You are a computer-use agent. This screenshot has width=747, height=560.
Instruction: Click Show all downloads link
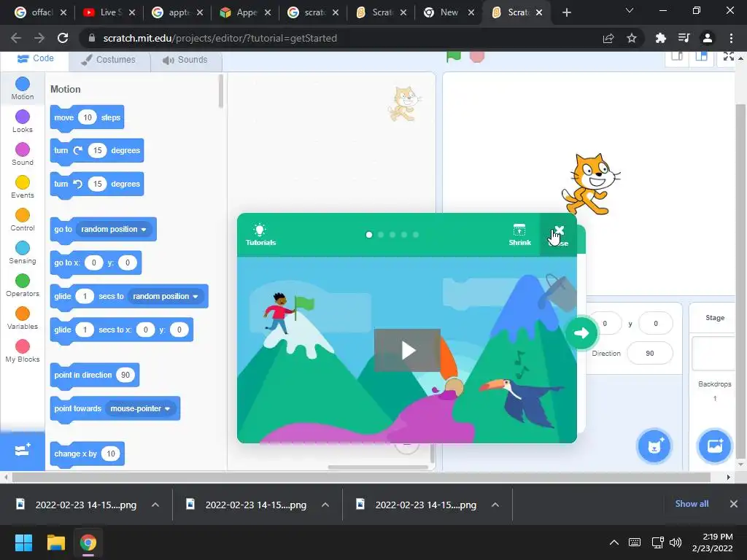(x=692, y=504)
